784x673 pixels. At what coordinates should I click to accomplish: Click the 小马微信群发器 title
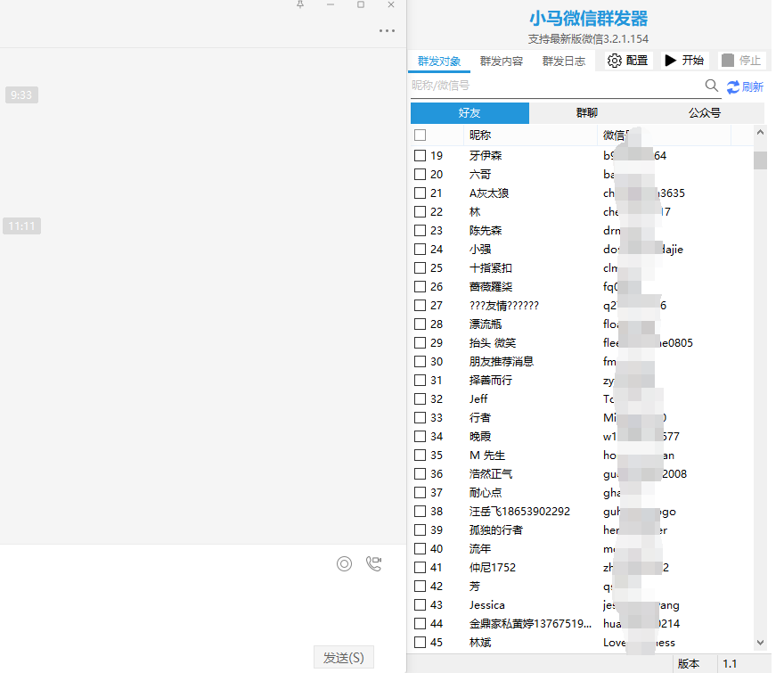pos(589,19)
